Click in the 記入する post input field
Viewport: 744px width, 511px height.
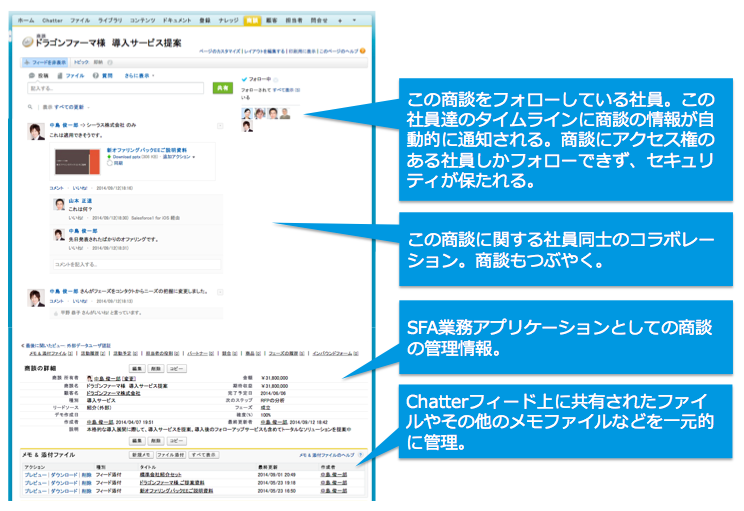(115, 89)
